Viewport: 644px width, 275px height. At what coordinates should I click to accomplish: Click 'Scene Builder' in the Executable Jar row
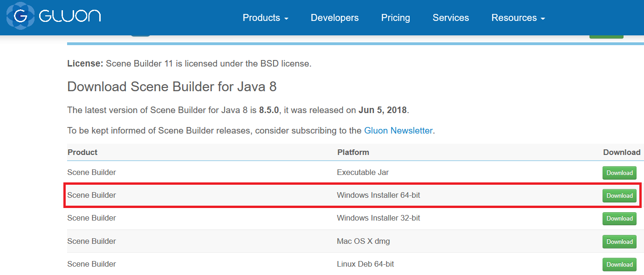tap(91, 172)
